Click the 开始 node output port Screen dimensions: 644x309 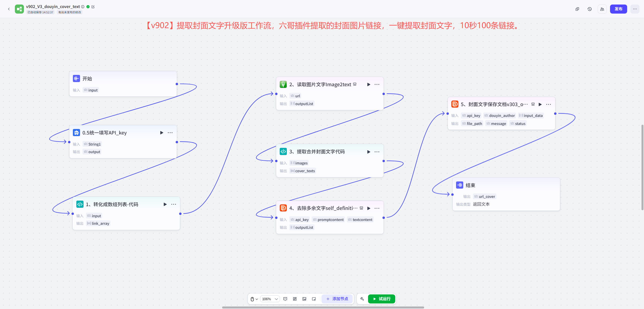pyautogui.click(x=177, y=84)
